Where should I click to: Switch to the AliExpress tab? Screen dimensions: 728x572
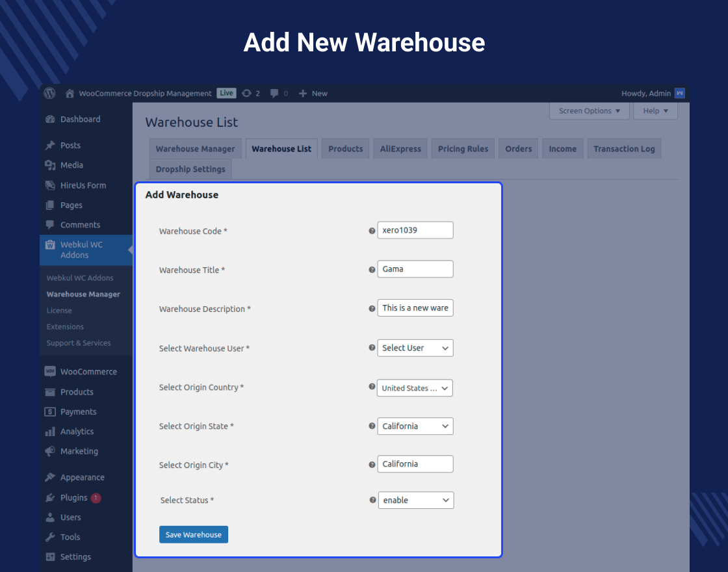400,149
